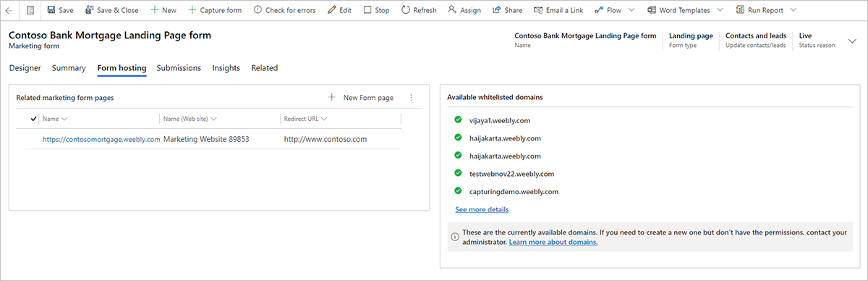Screen dimensions: 868x281
Task: Open the Insights tab
Action: [226, 68]
